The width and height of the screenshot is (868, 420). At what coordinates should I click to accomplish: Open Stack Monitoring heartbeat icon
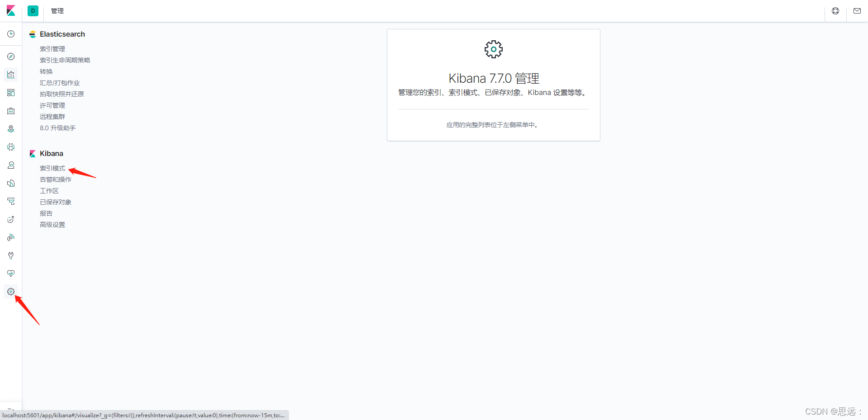click(11, 274)
